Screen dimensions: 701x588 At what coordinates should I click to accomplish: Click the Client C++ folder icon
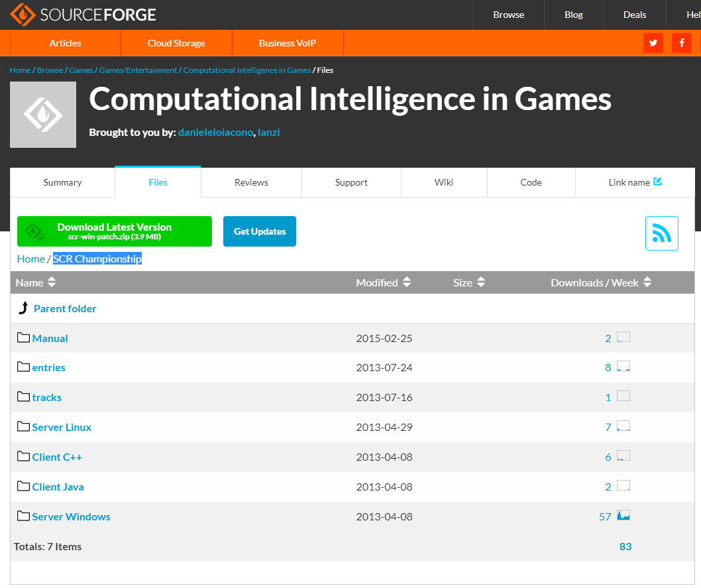point(24,457)
